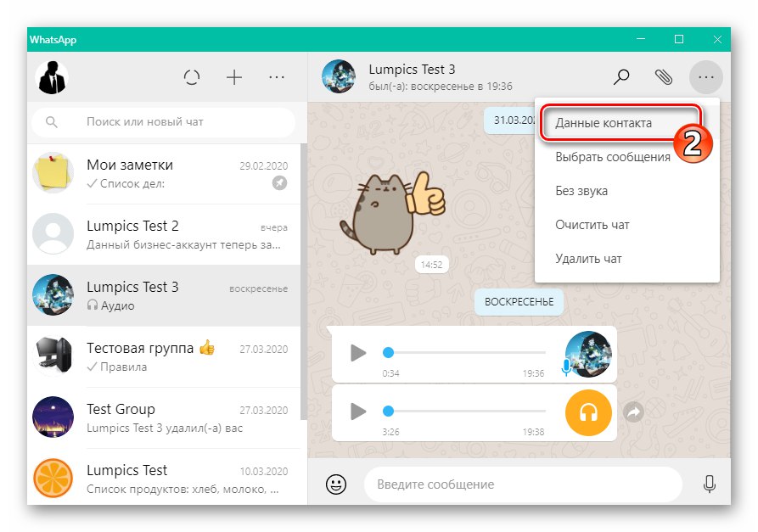Select Lumpics Test 3 chat in list
The image size is (758, 532).
[x=164, y=295]
